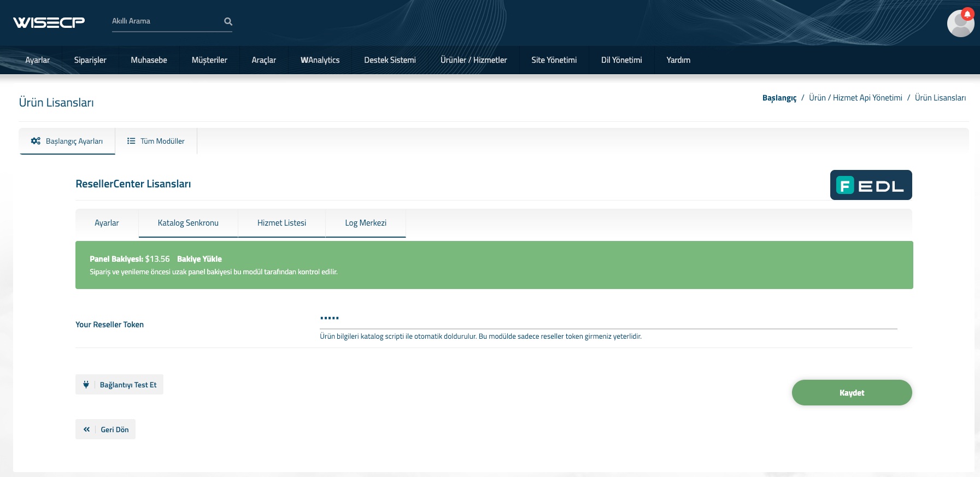Click the FEDL module logo
The image size is (980, 477).
[870, 185]
